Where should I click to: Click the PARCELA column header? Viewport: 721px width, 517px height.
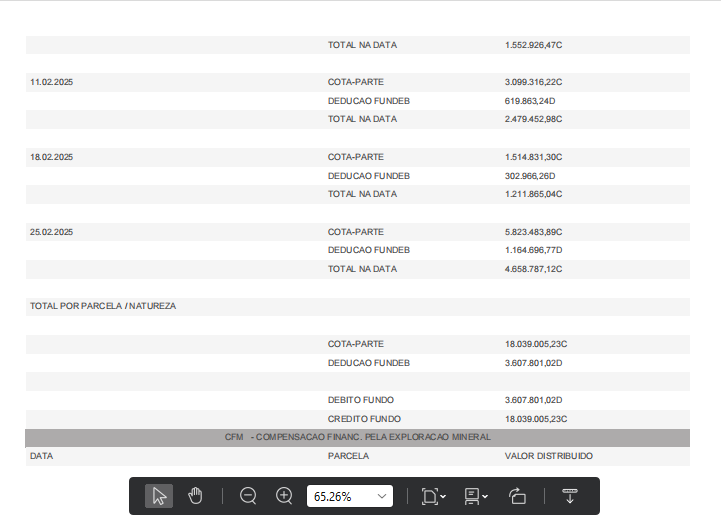pyautogui.click(x=348, y=456)
